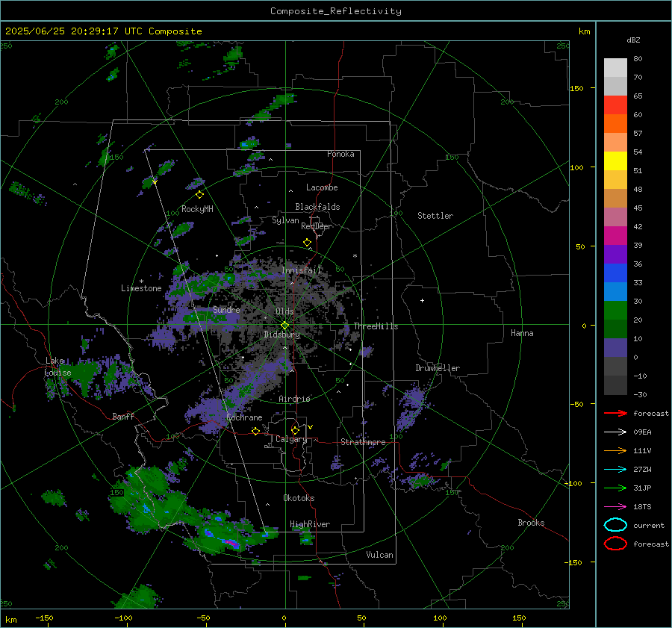Click the ThreeHills label
The width and height of the screenshot is (672, 628).
pyautogui.click(x=376, y=326)
